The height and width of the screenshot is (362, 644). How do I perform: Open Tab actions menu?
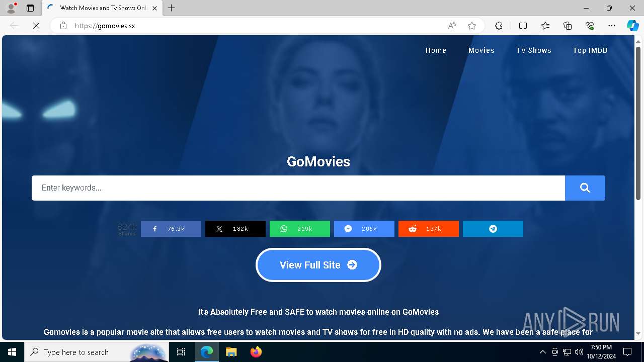[x=30, y=8]
